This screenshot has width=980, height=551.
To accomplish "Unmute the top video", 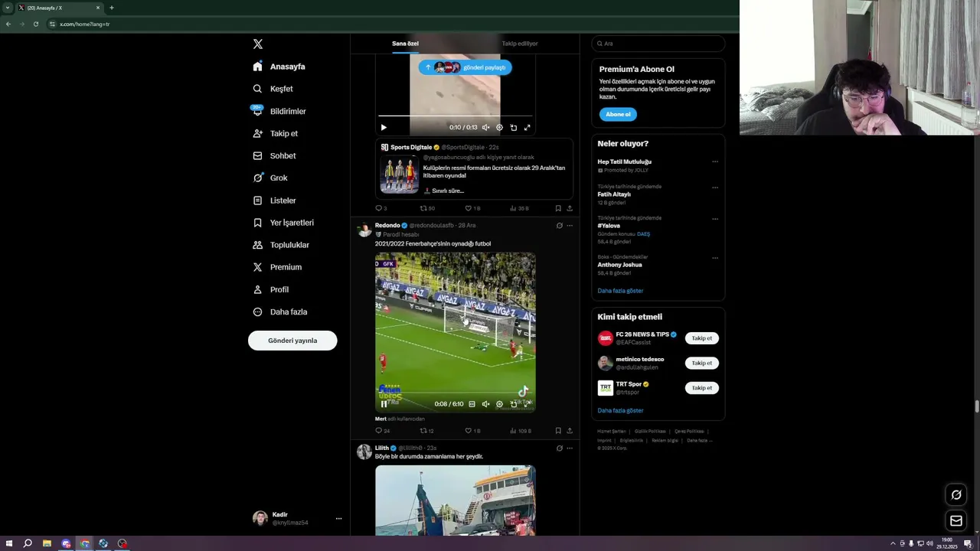I will 485,128.
